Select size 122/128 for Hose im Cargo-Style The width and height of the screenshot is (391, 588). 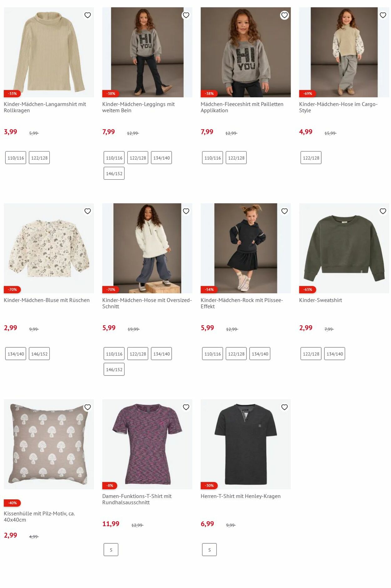[311, 158]
